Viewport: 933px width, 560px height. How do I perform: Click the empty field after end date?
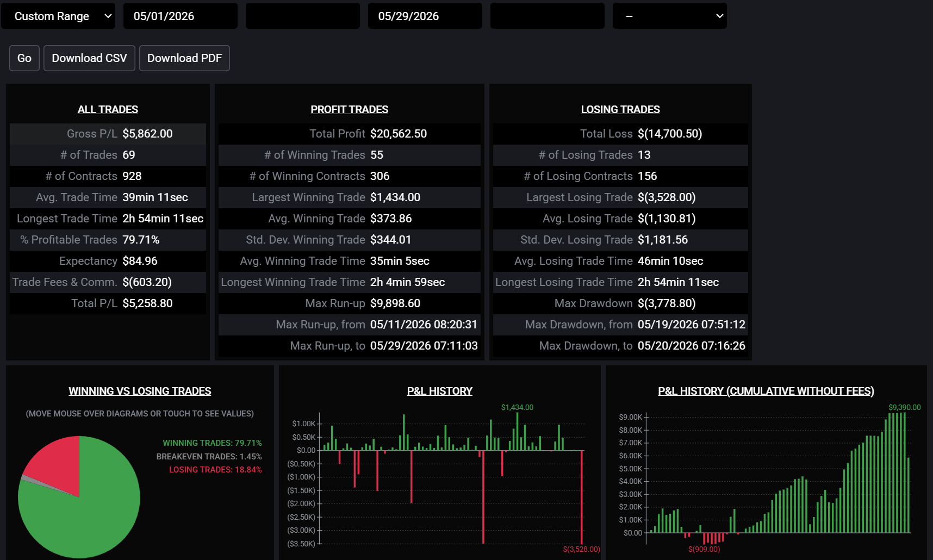548,16
